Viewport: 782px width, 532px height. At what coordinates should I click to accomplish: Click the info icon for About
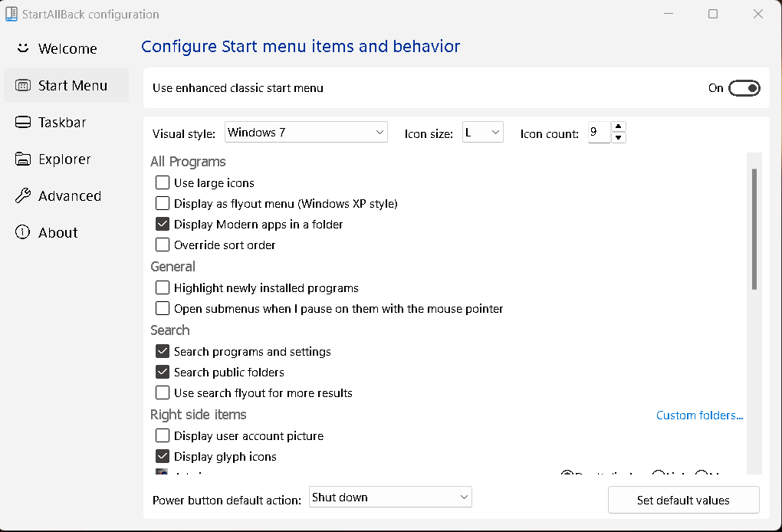(23, 232)
